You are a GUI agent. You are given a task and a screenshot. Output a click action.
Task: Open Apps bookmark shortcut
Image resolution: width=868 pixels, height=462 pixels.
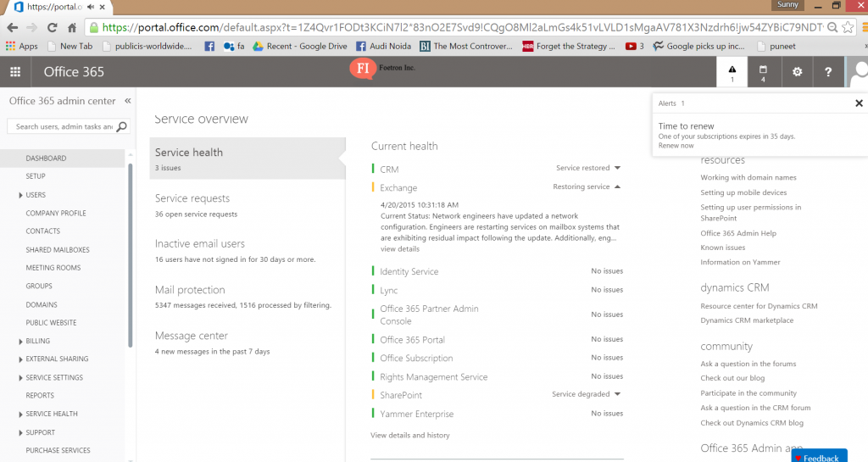point(21,47)
